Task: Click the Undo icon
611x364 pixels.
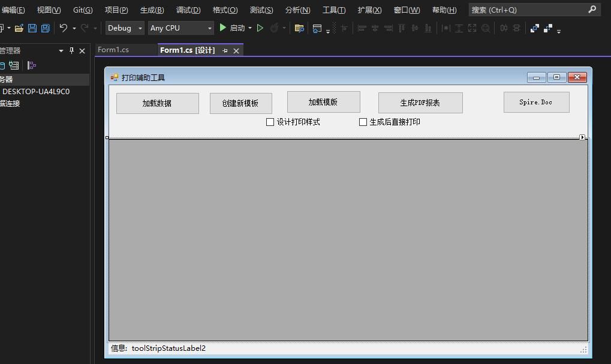Action: (x=62, y=28)
